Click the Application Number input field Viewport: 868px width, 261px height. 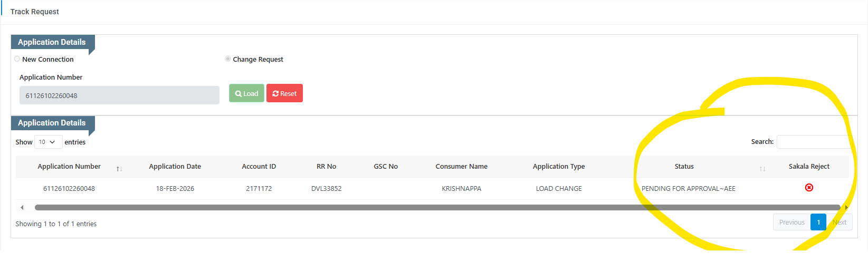point(119,95)
